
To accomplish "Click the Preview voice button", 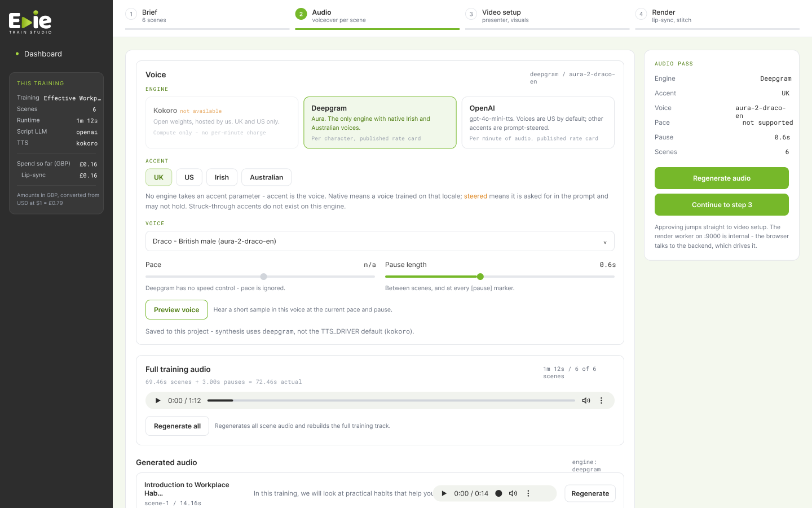I will click(176, 310).
